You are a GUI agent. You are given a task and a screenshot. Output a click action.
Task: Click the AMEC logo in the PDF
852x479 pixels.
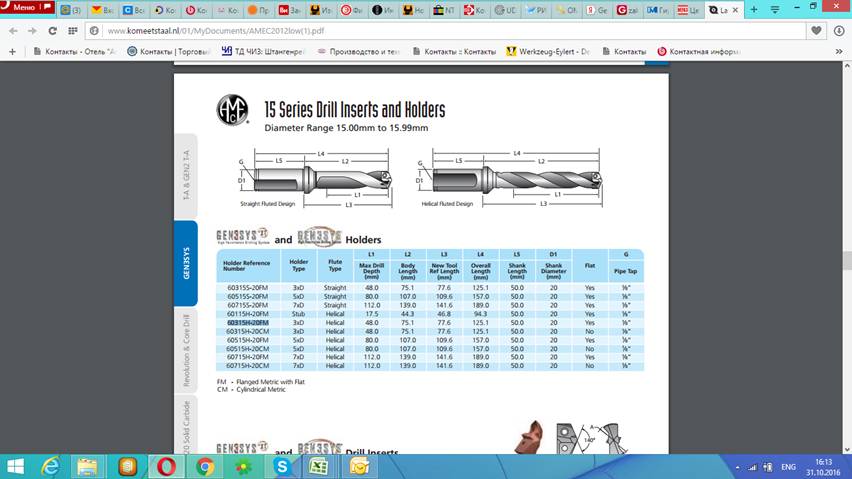click(233, 110)
